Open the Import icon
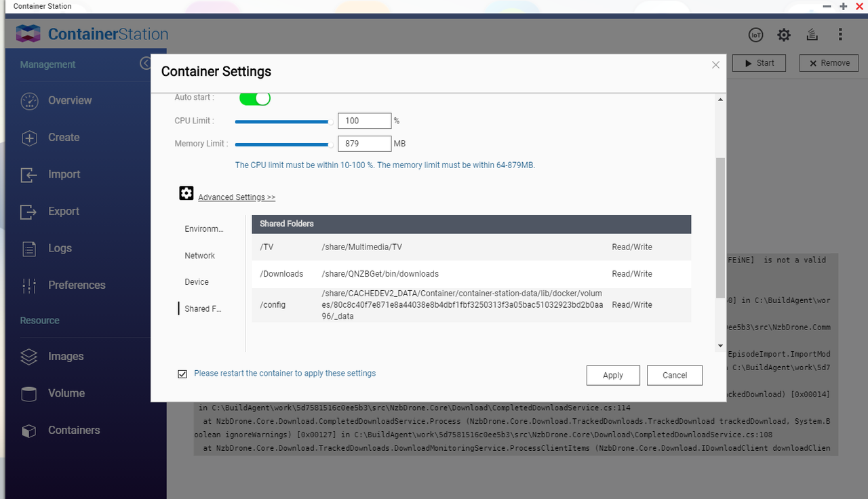The height and width of the screenshot is (499, 868). point(29,174)
